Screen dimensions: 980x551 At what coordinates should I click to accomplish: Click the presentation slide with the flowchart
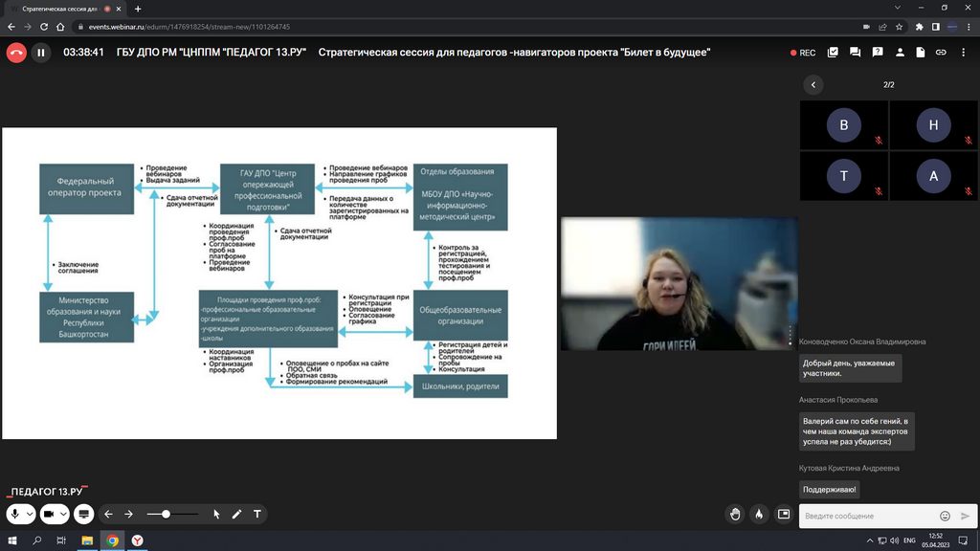tap(279, 283)
